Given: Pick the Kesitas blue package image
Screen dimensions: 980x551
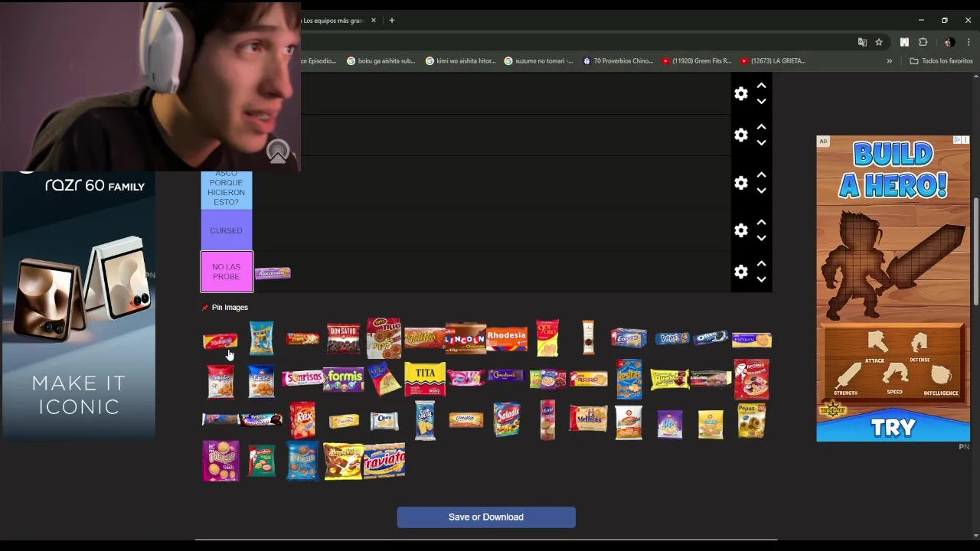Looking at the screenshot, I should click(629, 379).
